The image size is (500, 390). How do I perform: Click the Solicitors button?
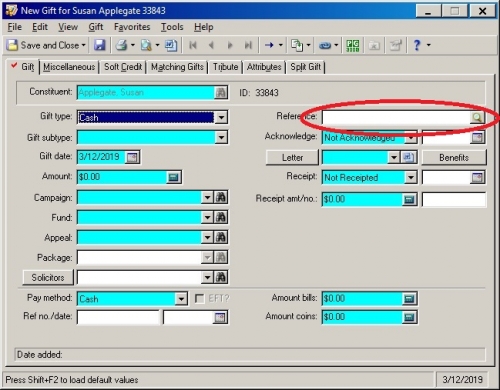pyautogui.click(x=48, y=277)
